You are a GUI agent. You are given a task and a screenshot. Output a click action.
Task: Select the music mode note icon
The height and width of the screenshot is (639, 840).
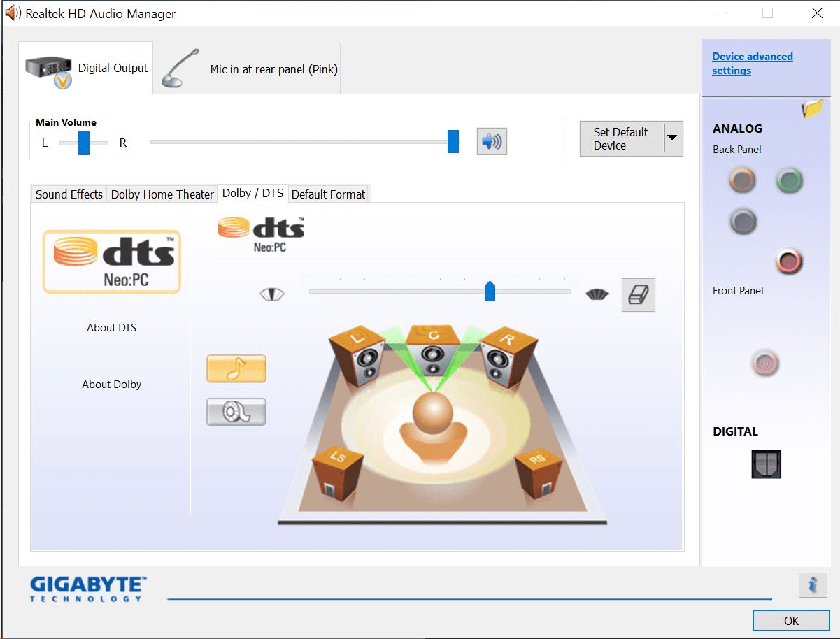coord(236,368)
